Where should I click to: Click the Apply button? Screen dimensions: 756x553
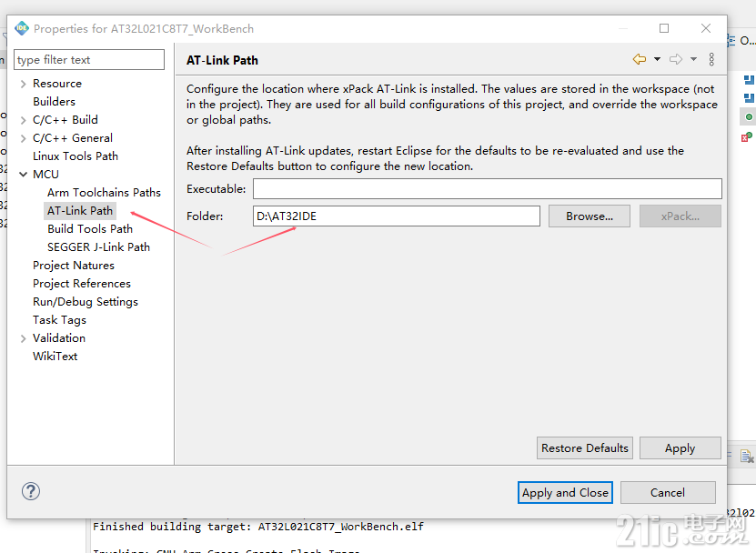pos(680,447)
